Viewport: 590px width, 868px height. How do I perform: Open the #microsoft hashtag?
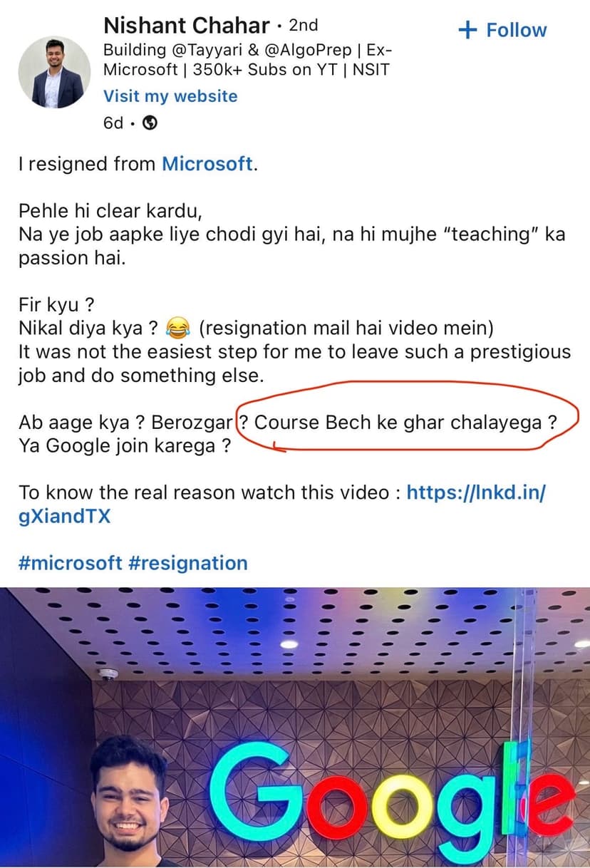71,563
